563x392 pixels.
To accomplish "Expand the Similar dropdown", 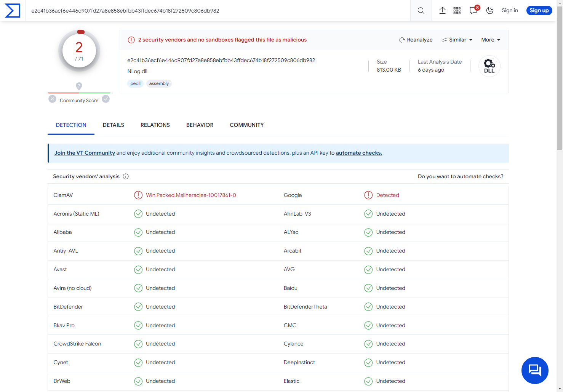I will [x=456, y=40].
